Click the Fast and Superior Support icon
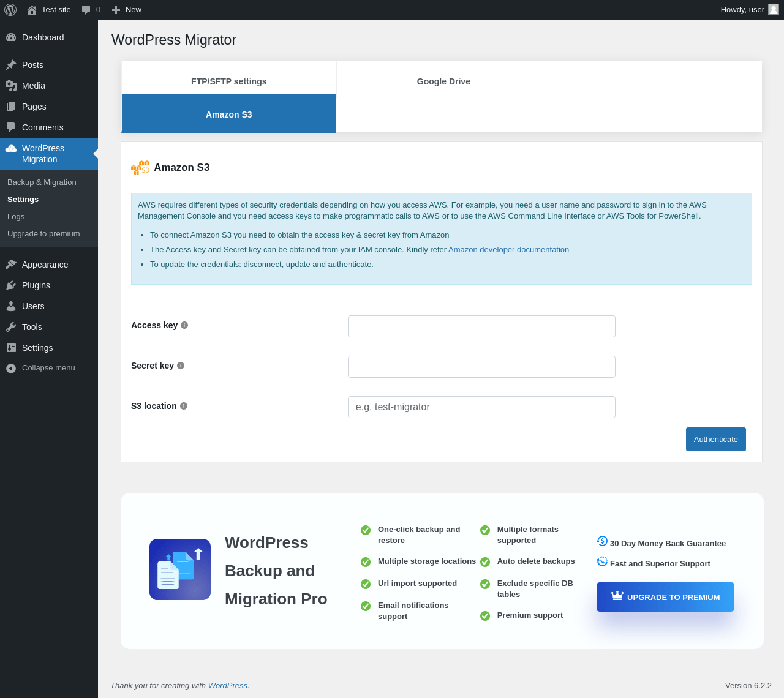 point(602,561)
